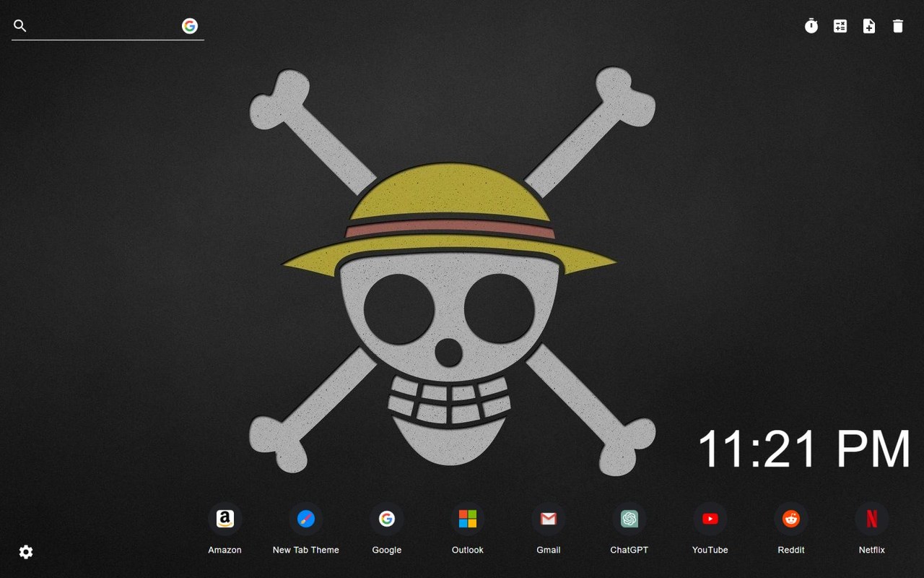
Task: Open the calculator tool
Action: point(840,26)
